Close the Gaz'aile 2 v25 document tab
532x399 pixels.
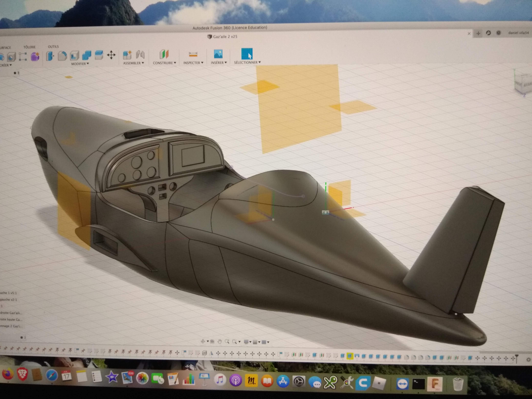point(469,34)
